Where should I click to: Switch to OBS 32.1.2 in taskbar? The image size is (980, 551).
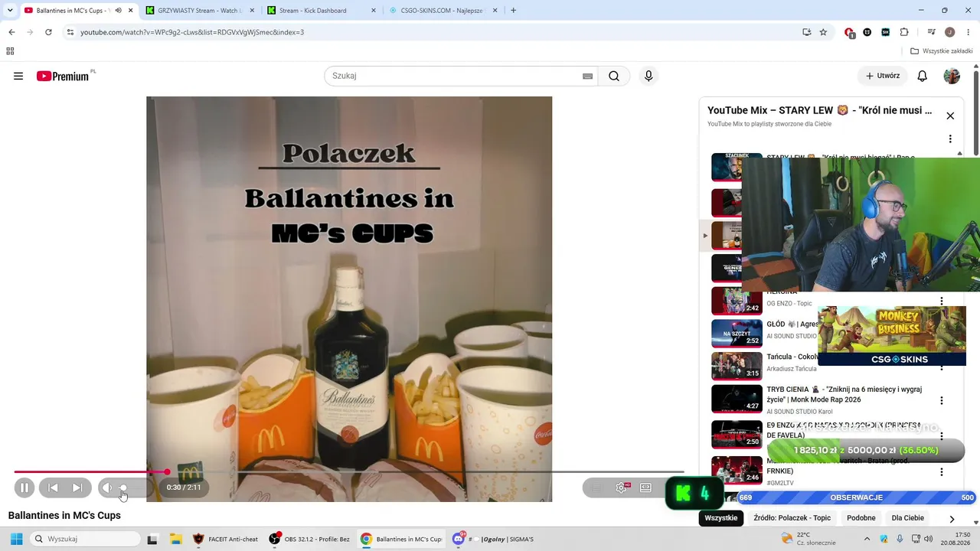(x=310, y=539)
